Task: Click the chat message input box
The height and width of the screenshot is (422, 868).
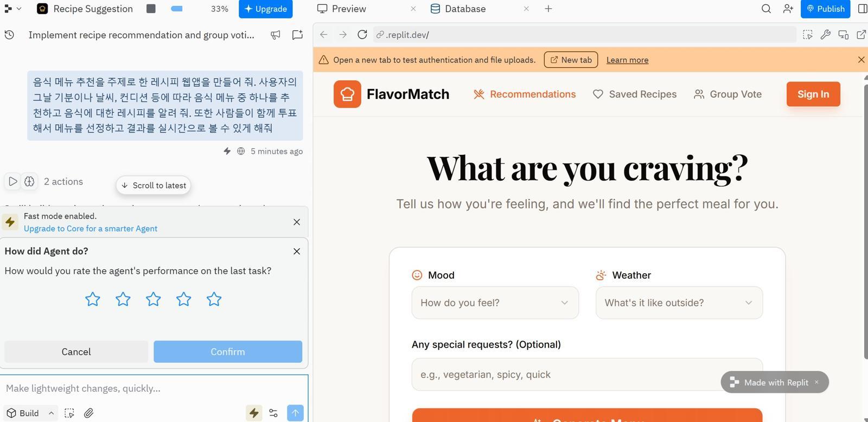Action: [154, 388]
